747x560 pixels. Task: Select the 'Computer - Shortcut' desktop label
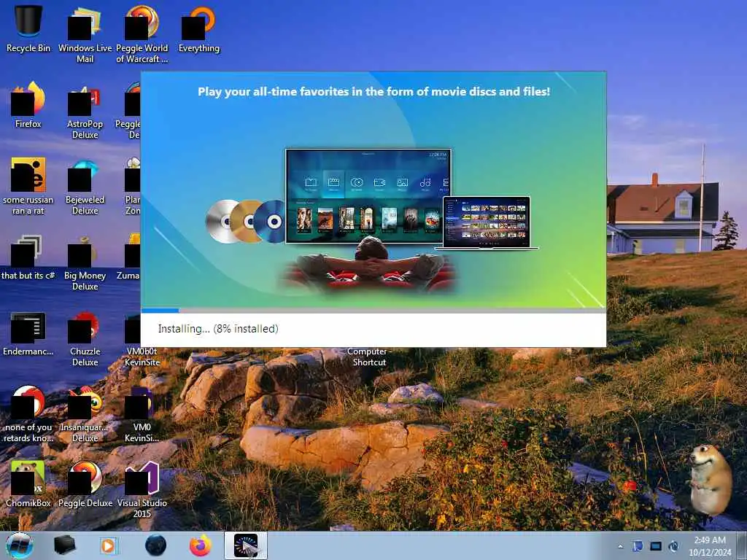369,357
